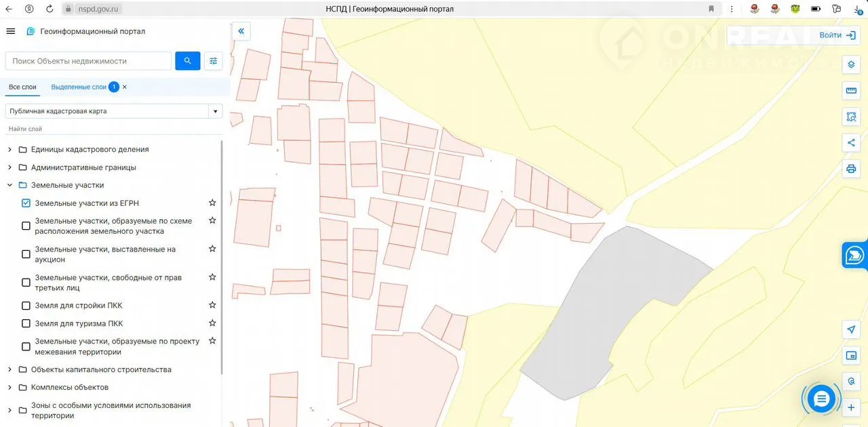Favorite 'Земля для стройки ПКК' with star
This screenshot has width=868, height=427.
(x=212, y=305)
